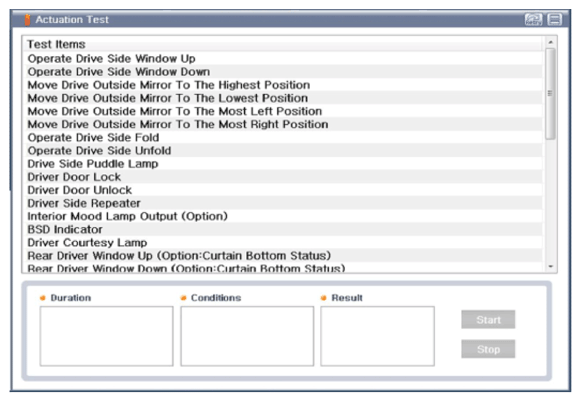The height and width of the screenshot is (402, 581).
Task: Click inside the Conditions box
Action: click(247, 336)
